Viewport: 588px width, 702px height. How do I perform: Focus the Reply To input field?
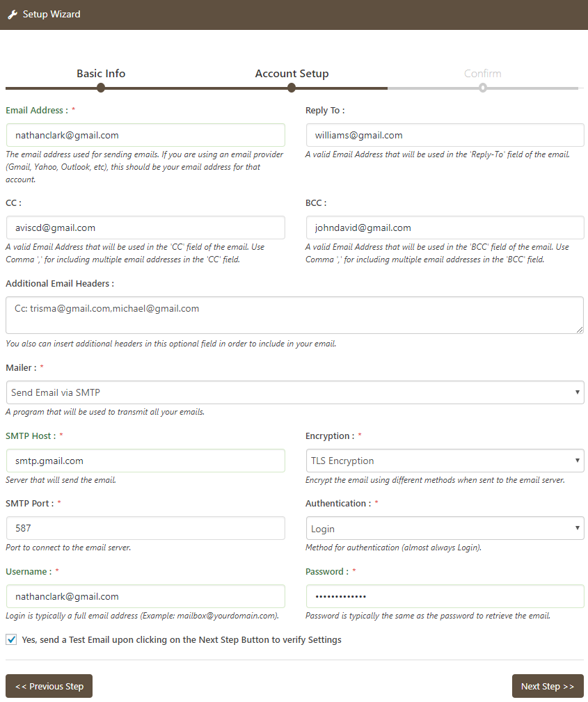tap(445, 135)
